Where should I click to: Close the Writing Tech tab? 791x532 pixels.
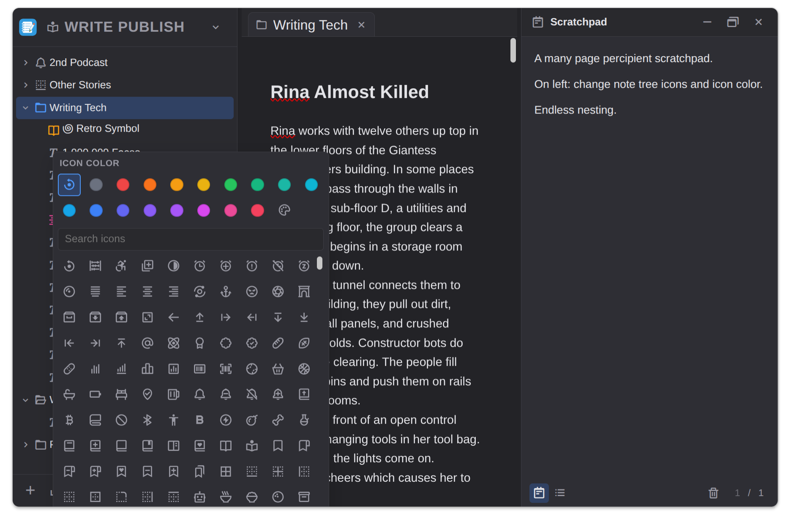[x=361, y=25]
